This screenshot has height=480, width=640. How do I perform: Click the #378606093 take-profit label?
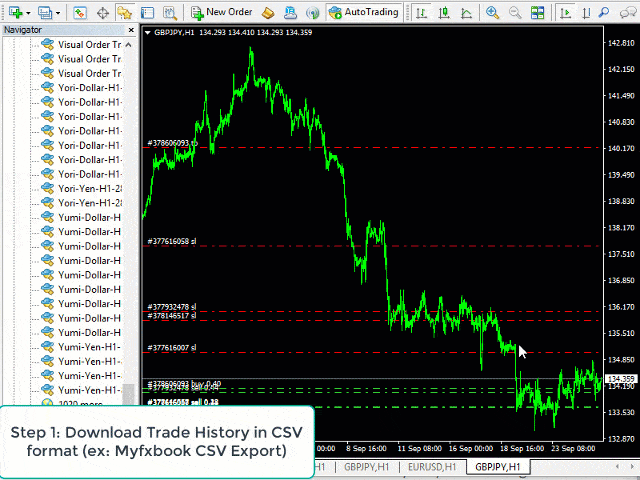172,143
